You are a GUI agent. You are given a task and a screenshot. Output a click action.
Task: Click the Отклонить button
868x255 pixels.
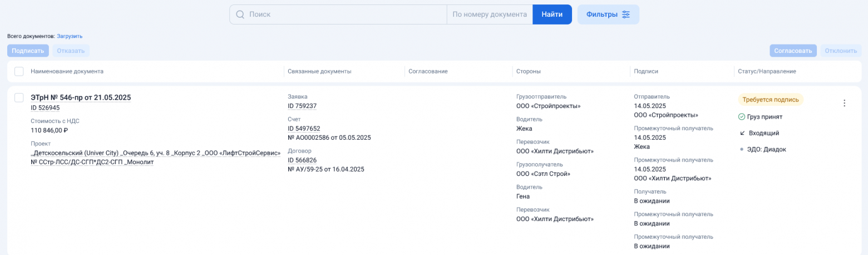coord(841,51)
